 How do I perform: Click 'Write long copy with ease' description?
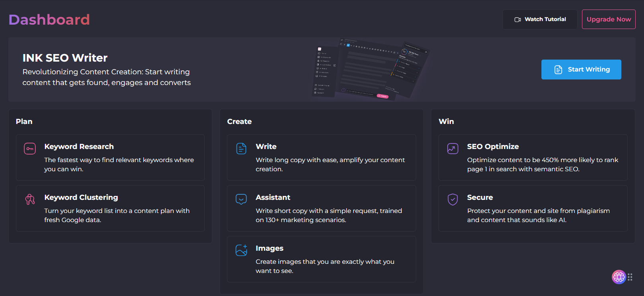330,164
